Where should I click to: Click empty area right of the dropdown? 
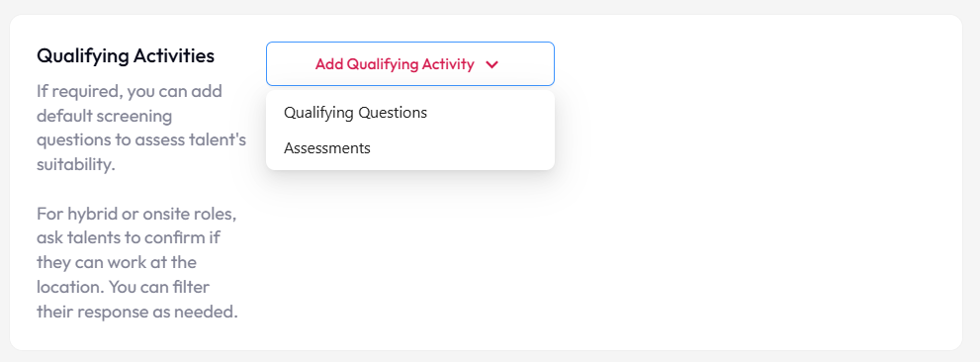coord(750,63)
